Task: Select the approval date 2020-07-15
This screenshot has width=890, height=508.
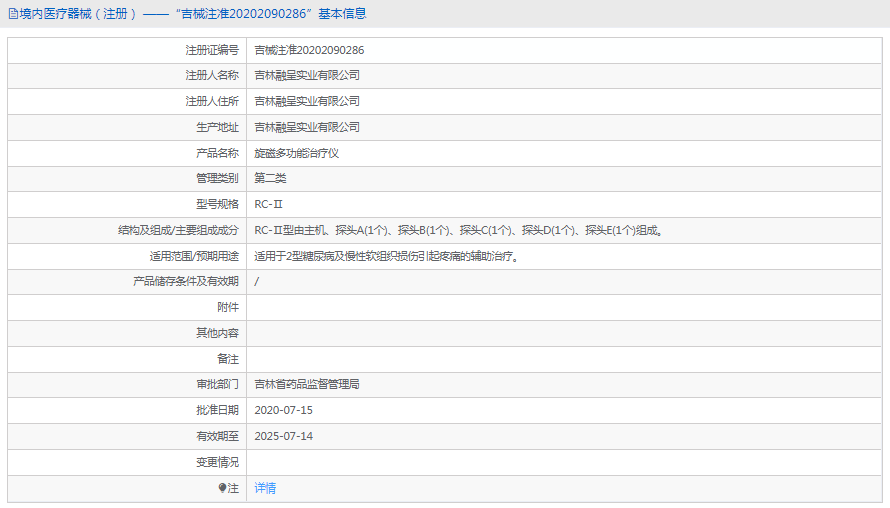Action: (x=284, y=410)
